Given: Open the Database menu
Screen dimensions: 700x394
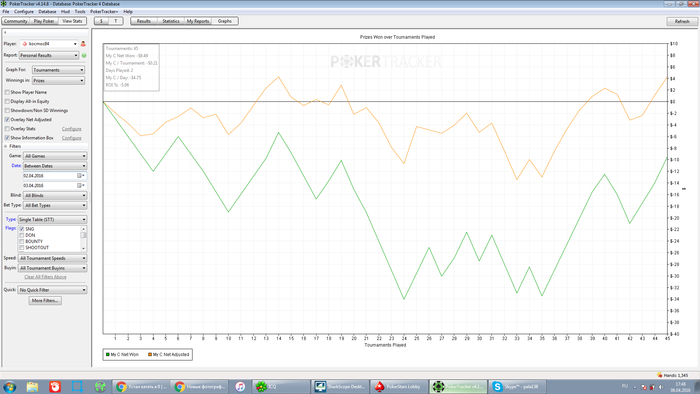Looking at the screenshot, I should tap(47, 12).
